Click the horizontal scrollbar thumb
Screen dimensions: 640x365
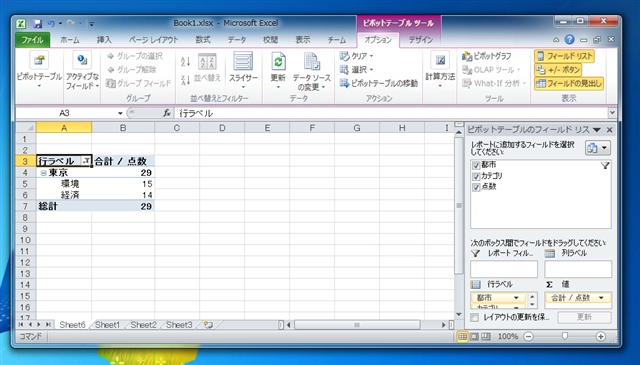(357, 325)
